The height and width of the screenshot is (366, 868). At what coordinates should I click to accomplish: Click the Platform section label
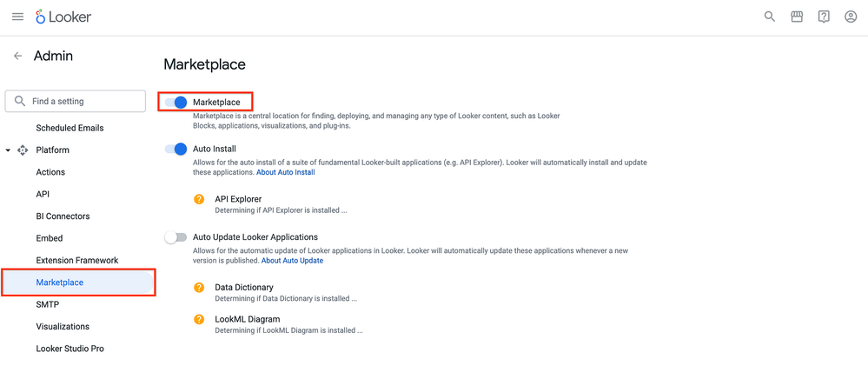[x=53, y=150]
